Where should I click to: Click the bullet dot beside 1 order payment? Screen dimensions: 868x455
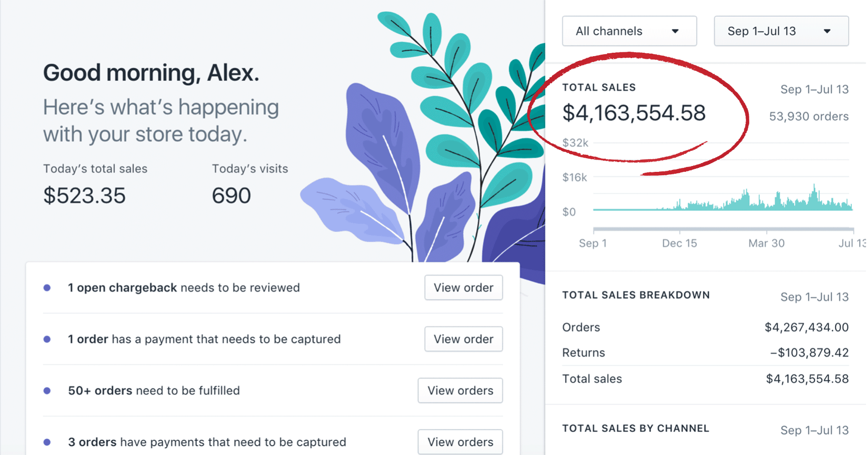click(47, 339)
